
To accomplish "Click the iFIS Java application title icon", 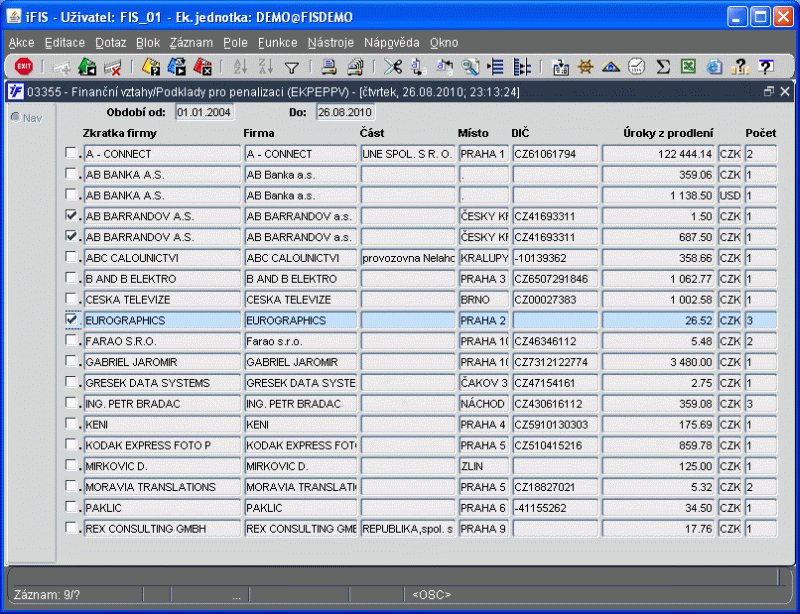I will click(13, 17).
